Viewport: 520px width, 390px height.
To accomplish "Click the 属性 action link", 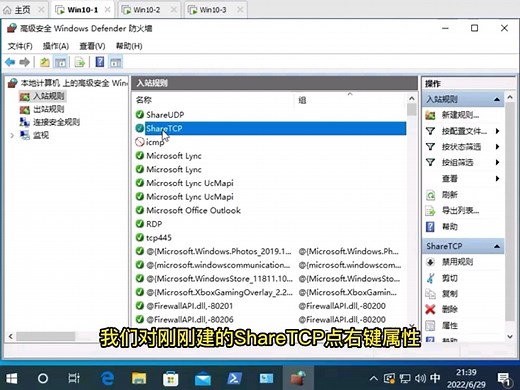I will 450,325.
